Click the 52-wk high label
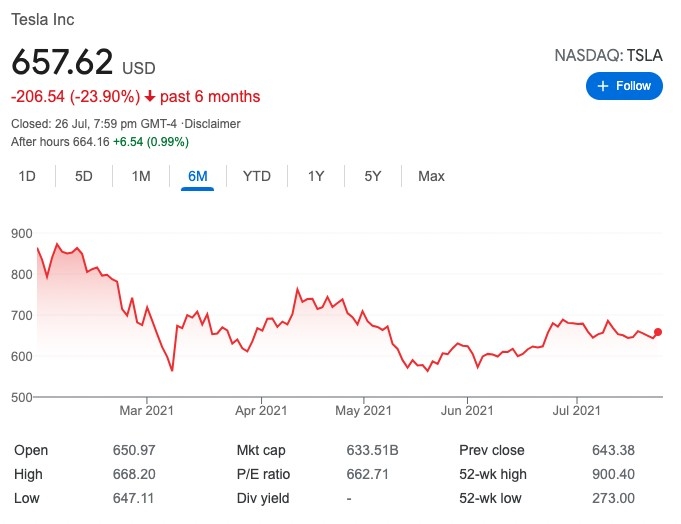The image size is (681, 524). pos(493,474)
